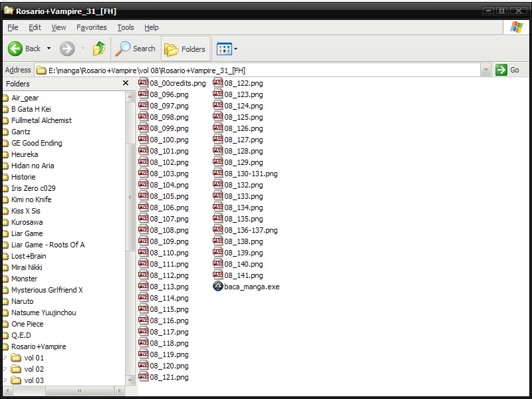
Task: Expand the vol 02 tree node
Action: [x=5, y=369]
